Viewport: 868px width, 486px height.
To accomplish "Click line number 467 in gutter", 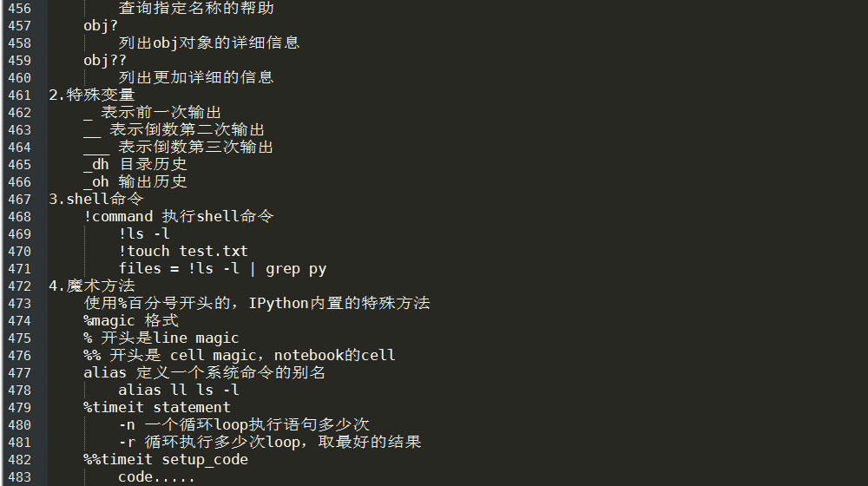I will point(19,200).
